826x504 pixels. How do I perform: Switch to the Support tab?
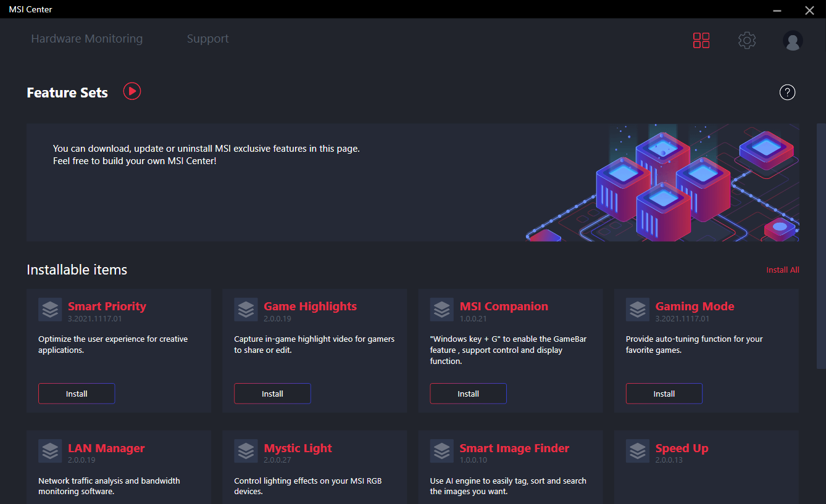[x=208, y=39]
